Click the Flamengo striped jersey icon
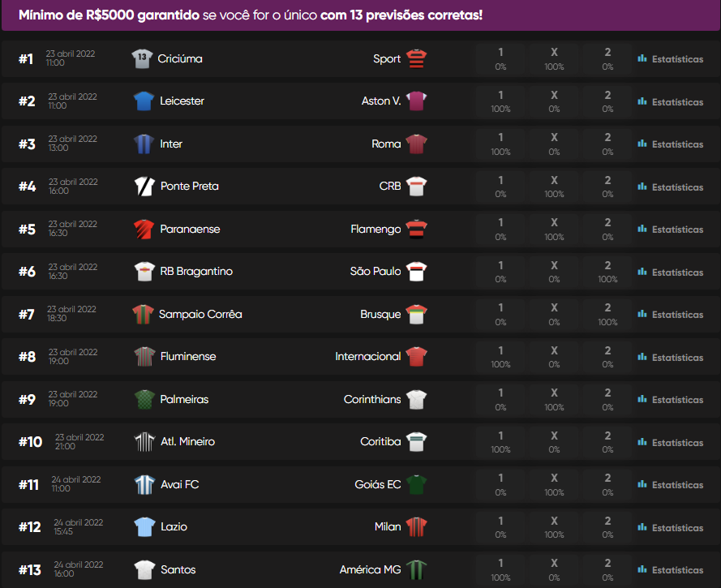Screen dimensions: 721x588 point(417,229)
